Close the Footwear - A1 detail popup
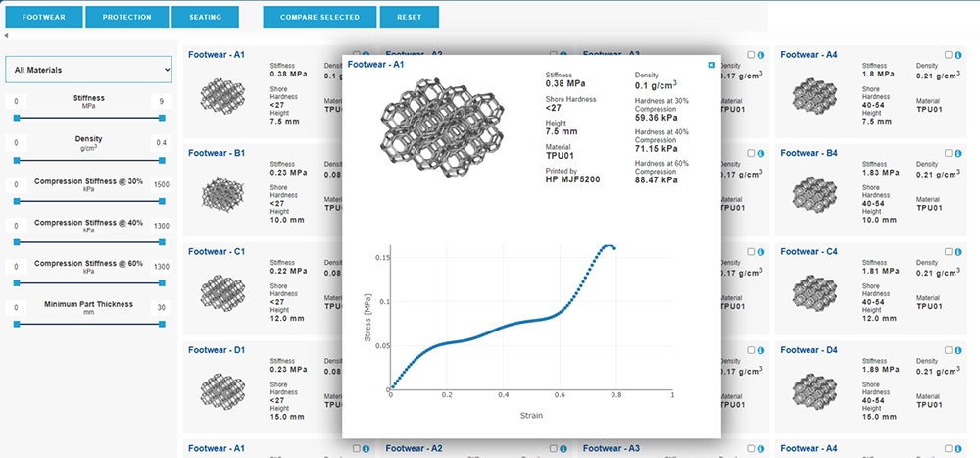 click(x=711, y=65)
